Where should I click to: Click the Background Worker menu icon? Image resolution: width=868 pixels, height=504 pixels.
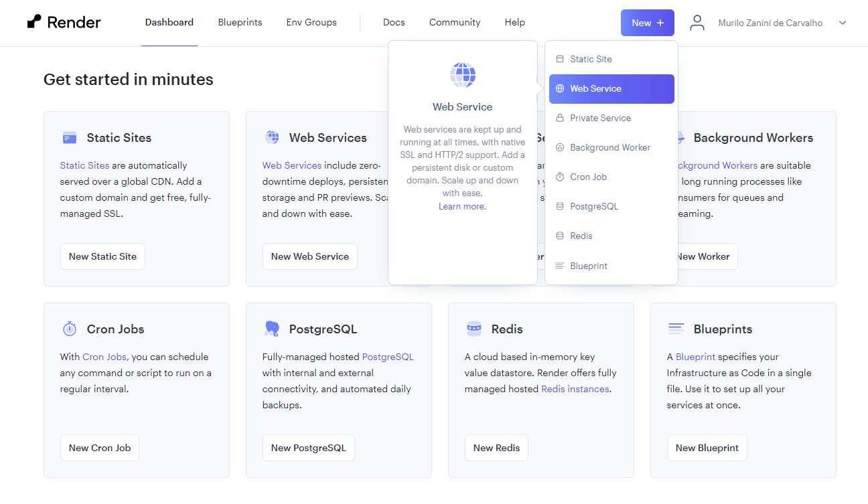pos(560,147)
